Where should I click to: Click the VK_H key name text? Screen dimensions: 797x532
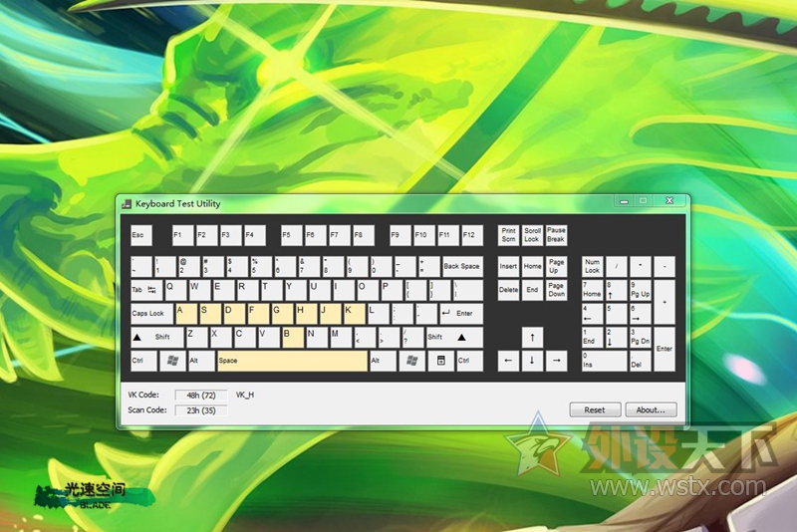[x=245, y=395]
